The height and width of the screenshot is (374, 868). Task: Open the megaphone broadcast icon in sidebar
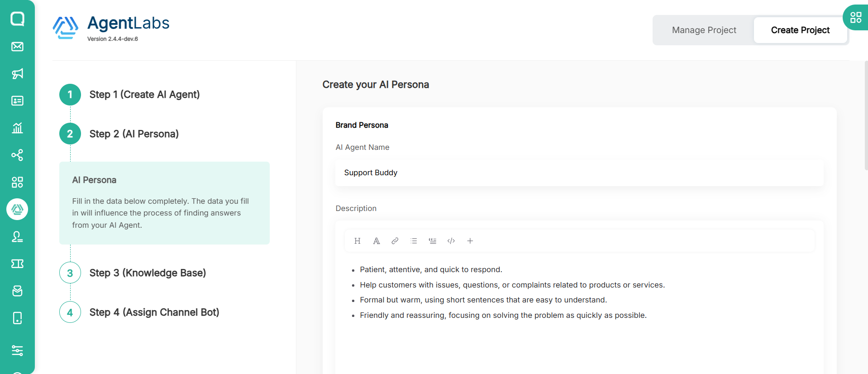[17, 74]
